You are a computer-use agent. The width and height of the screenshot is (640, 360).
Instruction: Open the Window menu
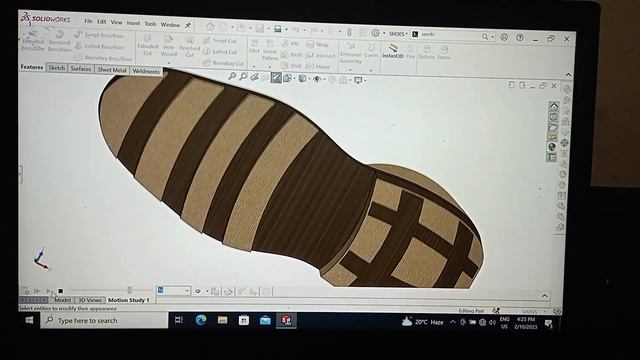[170, 24]
